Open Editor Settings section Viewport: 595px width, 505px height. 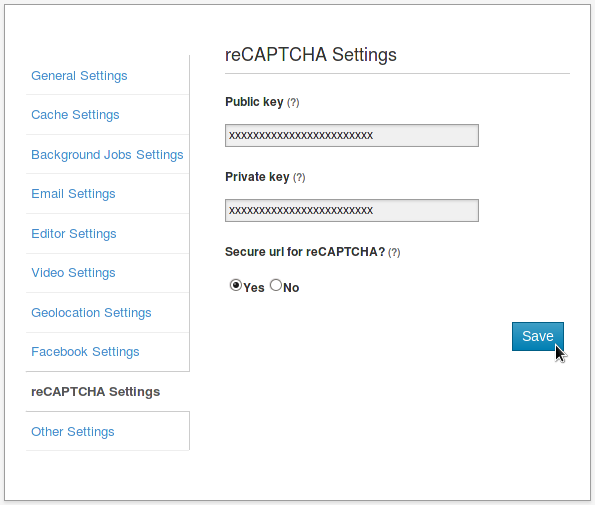[x=74, y=234]
